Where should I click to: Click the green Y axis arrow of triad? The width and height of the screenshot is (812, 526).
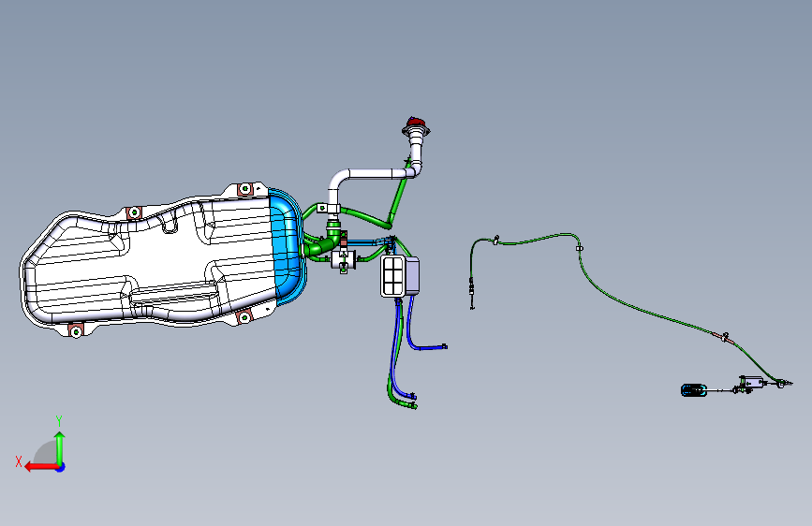click(x=60, y=448)
